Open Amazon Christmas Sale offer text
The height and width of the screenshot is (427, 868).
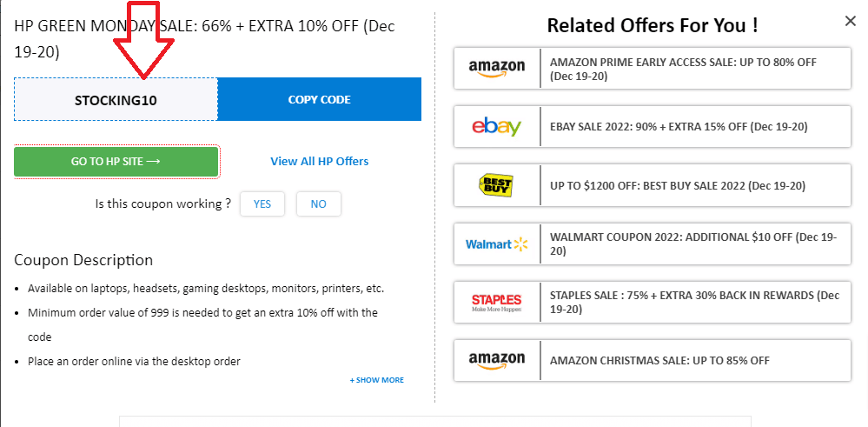659,360
